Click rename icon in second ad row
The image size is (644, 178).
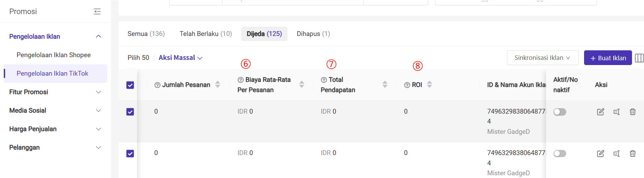[x=616, y=154]
